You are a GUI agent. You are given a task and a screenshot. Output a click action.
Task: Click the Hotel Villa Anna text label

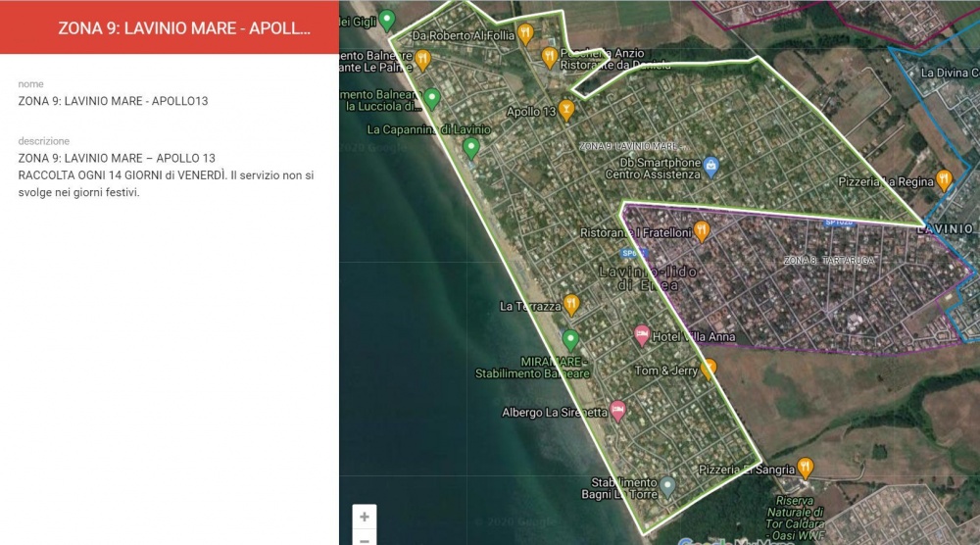pos(694,337)
